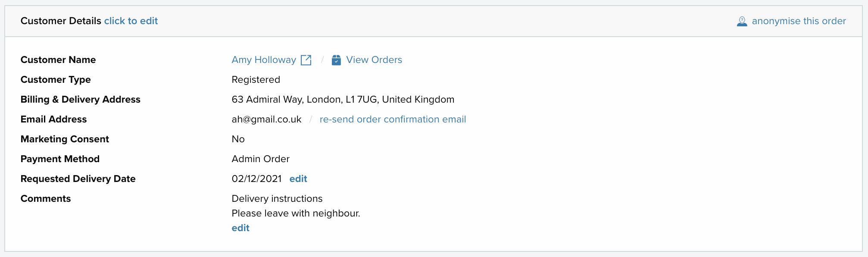The image size is (868, 257).
Task: Click the 'Delivery instructions' comment heading
Action: [x=277, y=199]
